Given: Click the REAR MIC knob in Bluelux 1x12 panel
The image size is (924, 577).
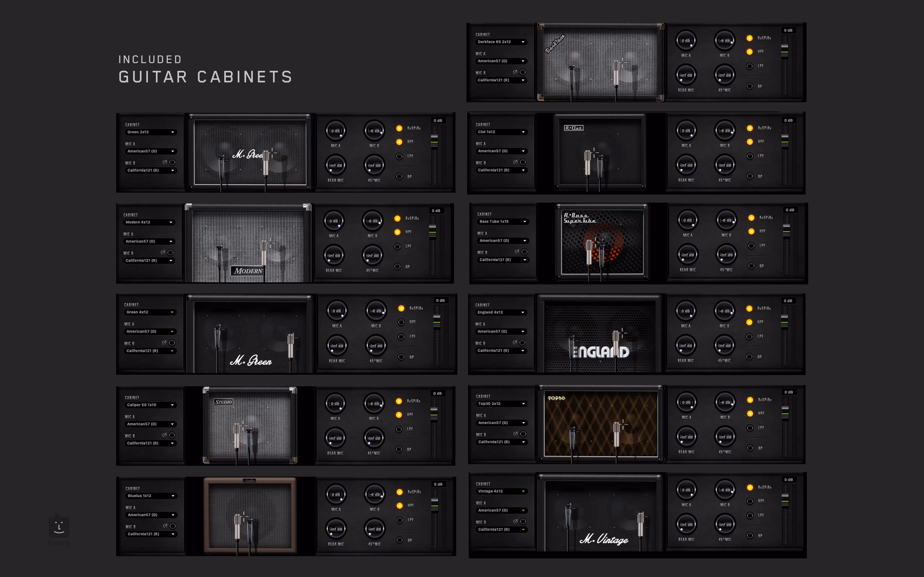Looking at the screenshot, I should pyautogui.click(x=336, y=529).
